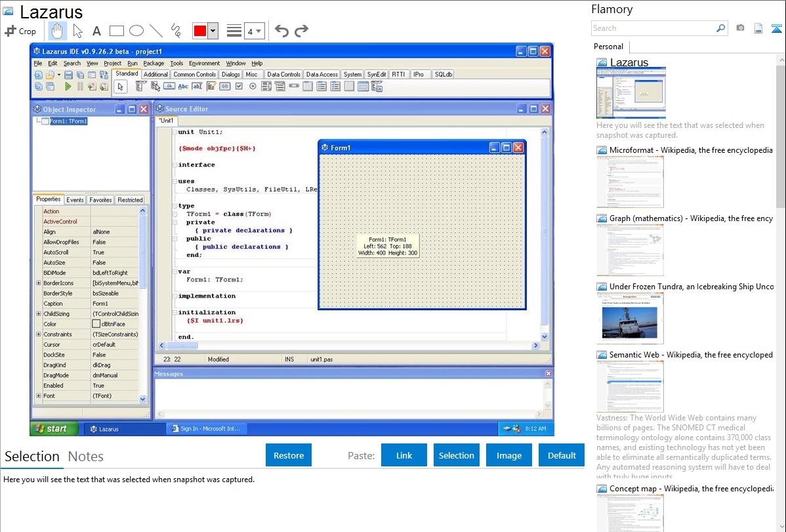Select the hand pan tool in Flamory toolbar
The height and width of the screenshot is (532, 786).
click(x=57, y=31)
